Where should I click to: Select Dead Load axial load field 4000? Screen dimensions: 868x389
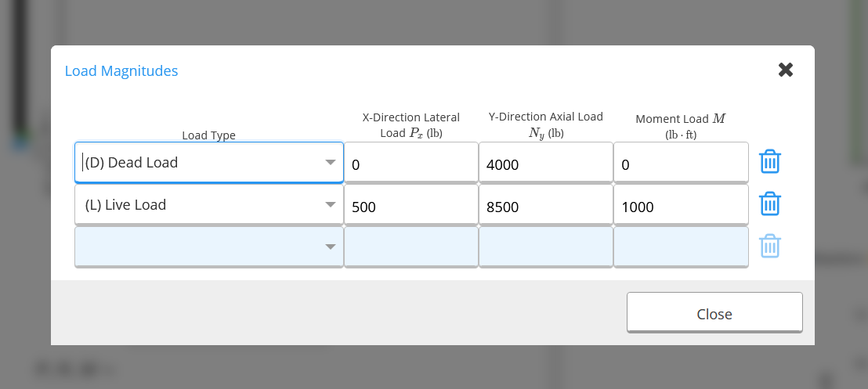[546, 162]
